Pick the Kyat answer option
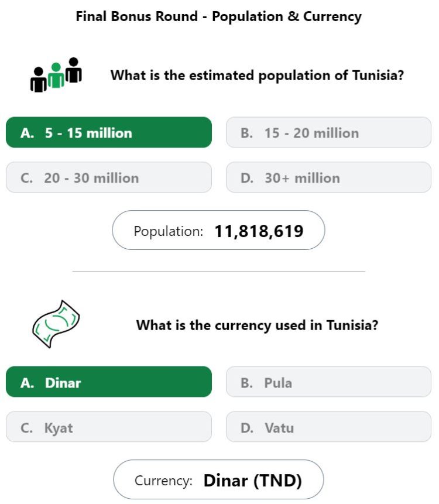Image resolution: width=439 pixels, height=504 pixels. click(x=109, y=427)
